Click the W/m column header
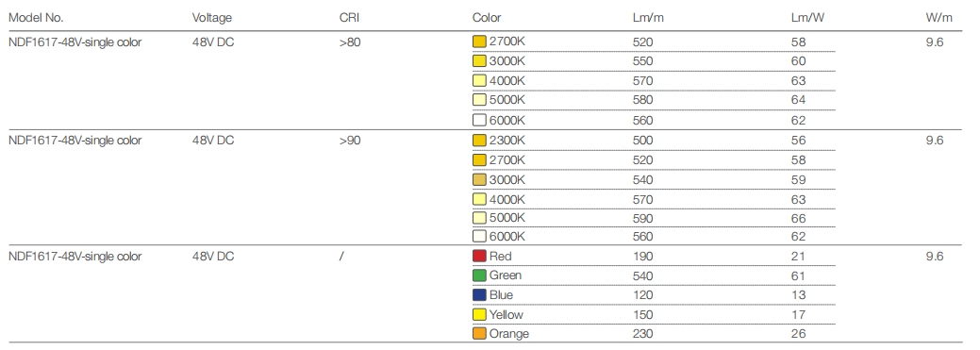 click(x=939, y=18)
